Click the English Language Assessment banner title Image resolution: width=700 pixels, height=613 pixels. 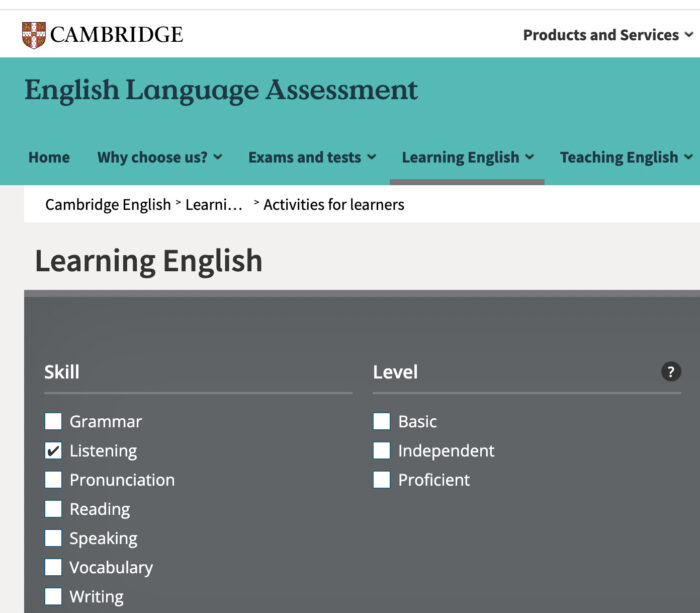point(221,91)
